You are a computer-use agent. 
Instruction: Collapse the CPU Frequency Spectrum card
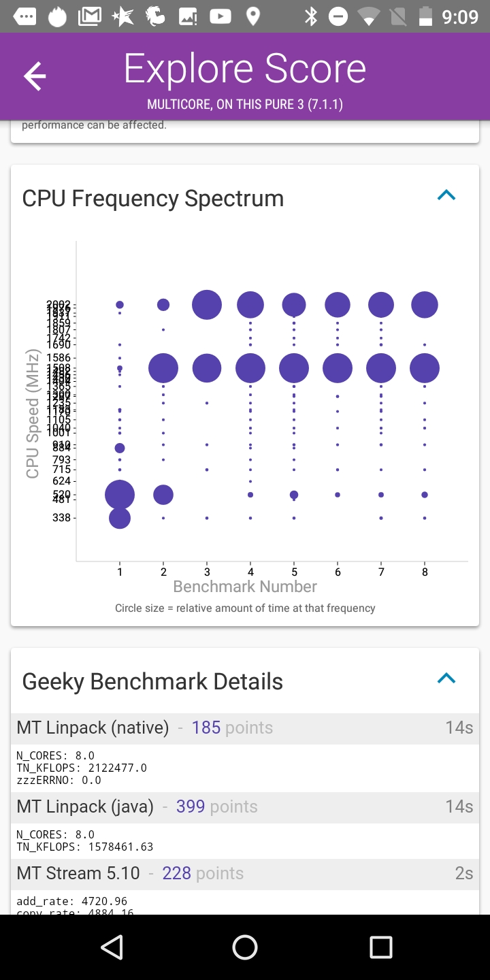[x=446, y=196]
